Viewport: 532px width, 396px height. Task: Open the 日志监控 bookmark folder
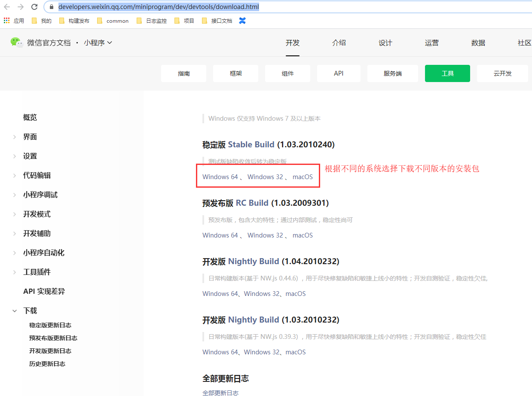tap(151, 21)
